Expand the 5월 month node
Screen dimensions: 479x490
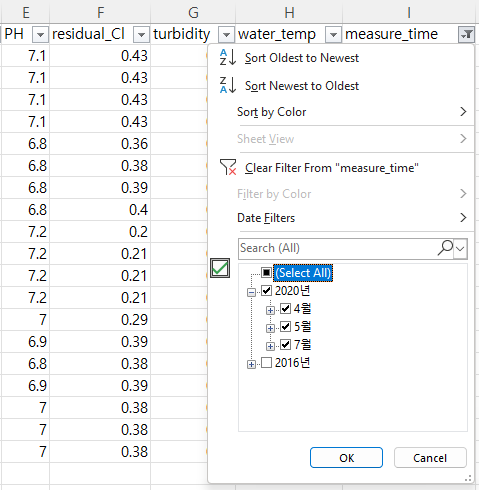[x=270, y=329]
